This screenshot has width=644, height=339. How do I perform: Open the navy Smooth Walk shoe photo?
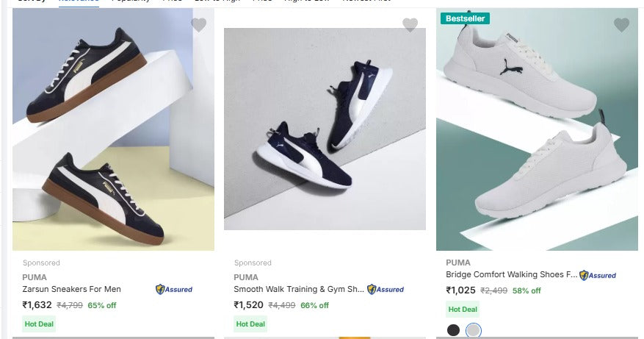pyautogui.click(x=325, y=129)
